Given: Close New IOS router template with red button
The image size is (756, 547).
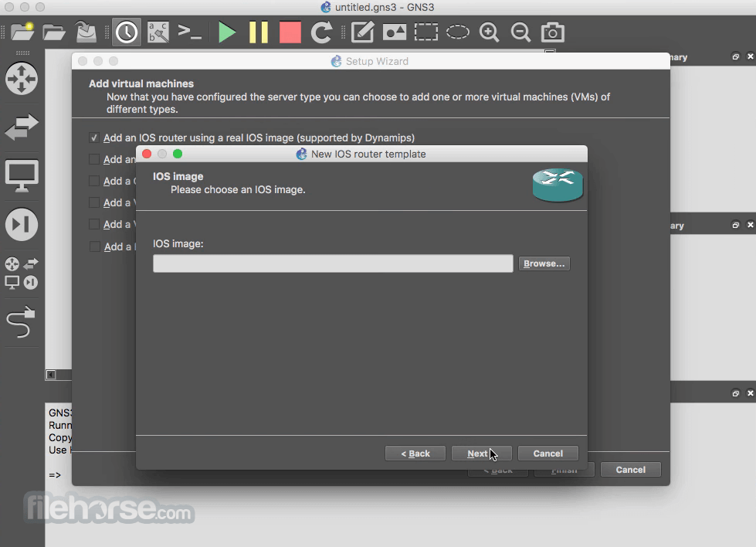Looking at the screenshot, I should click(x=147, y=154).
